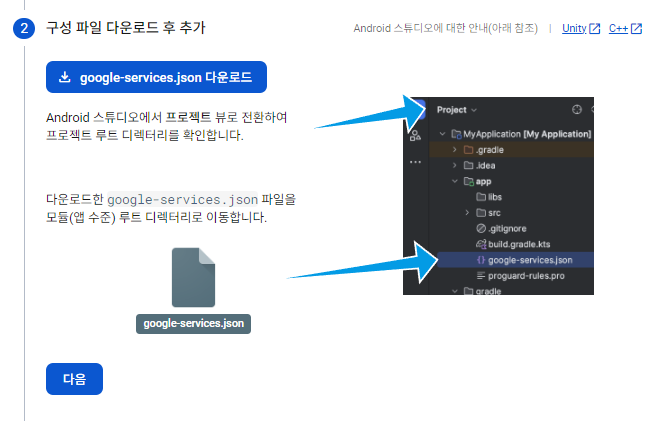
Task: Click the google-services.json 다운로드 button
Action: [156, 77]
